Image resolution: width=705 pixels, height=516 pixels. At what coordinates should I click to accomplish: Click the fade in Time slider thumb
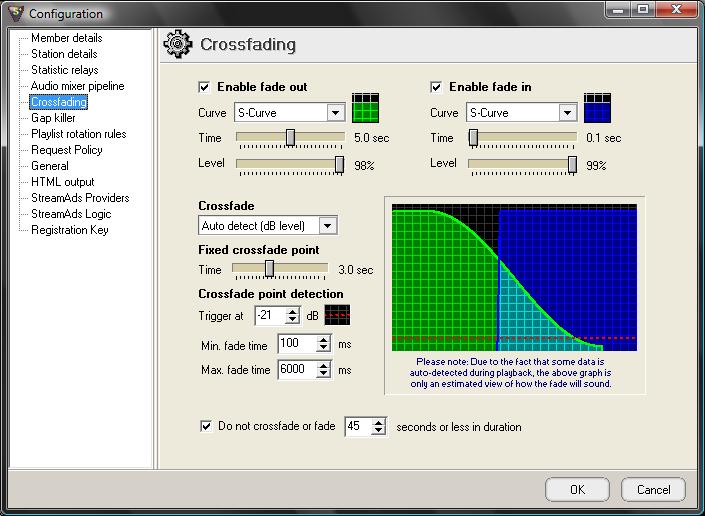pos(473,138)
